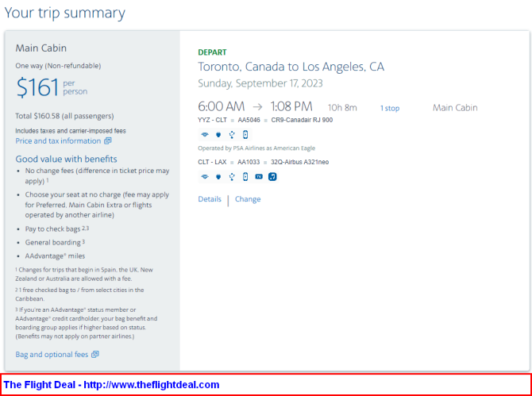Viewport: 532px width, 396px height.
Task: Click the 'CLT - LAX' segment label
Action: (x=212, y=162)
